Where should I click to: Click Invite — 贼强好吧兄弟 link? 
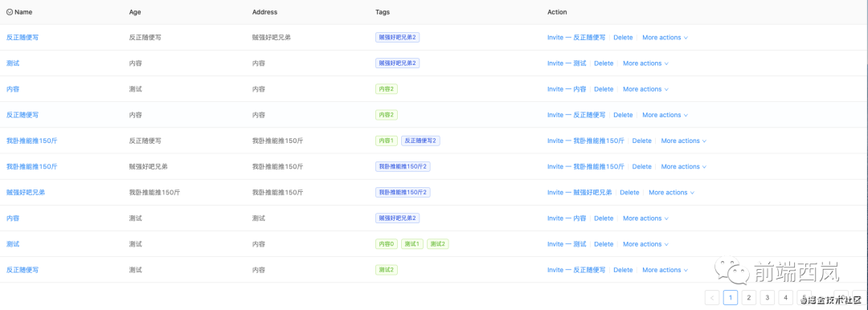pos(579,193)
